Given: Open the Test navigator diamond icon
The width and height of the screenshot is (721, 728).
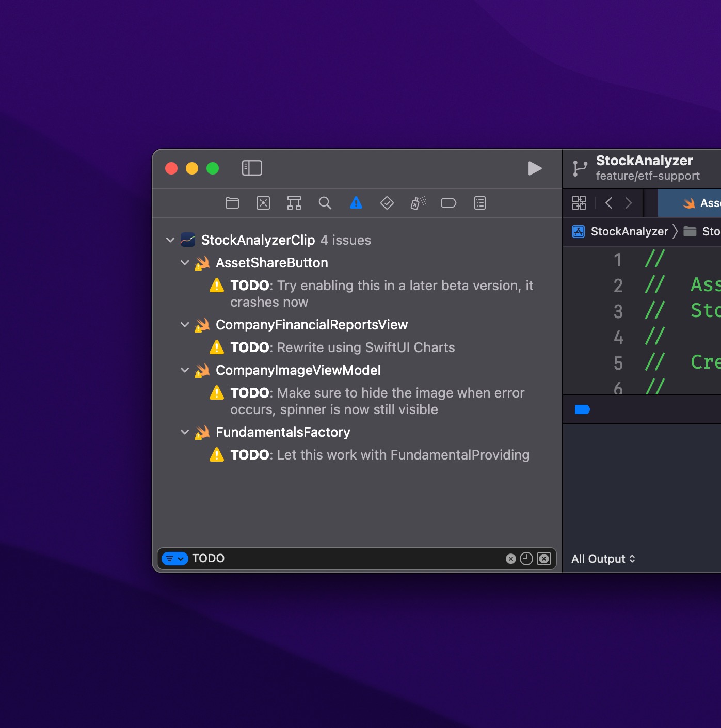Looking at the screenshot, I should 387,203.
